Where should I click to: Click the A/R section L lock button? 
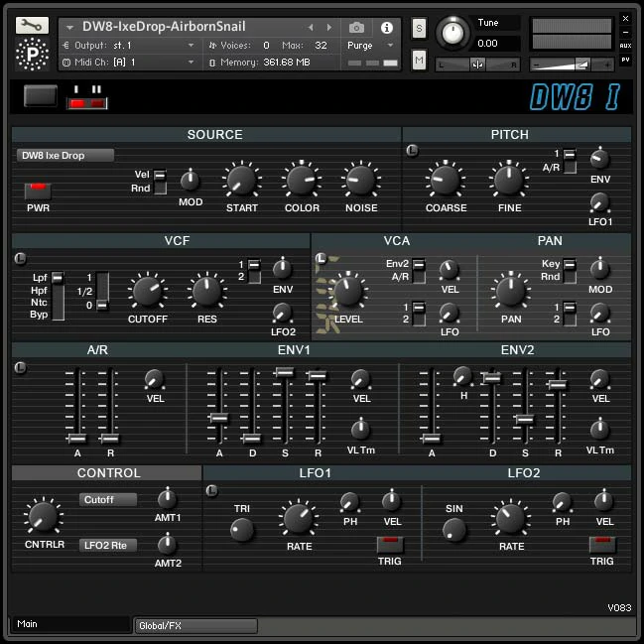pyautogui.click(x=20, y=367)
